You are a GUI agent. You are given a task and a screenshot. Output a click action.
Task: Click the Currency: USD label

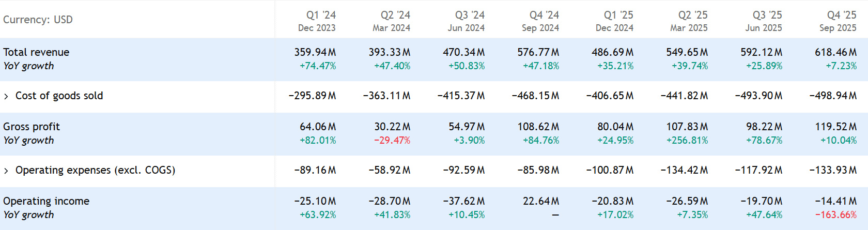coord(38,20)
